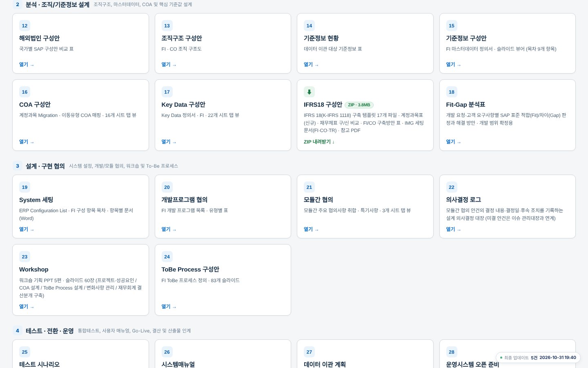The image size is (588, 368).
Task: Click the 테스트 시나리오 card title
Action: click(40, 364)
